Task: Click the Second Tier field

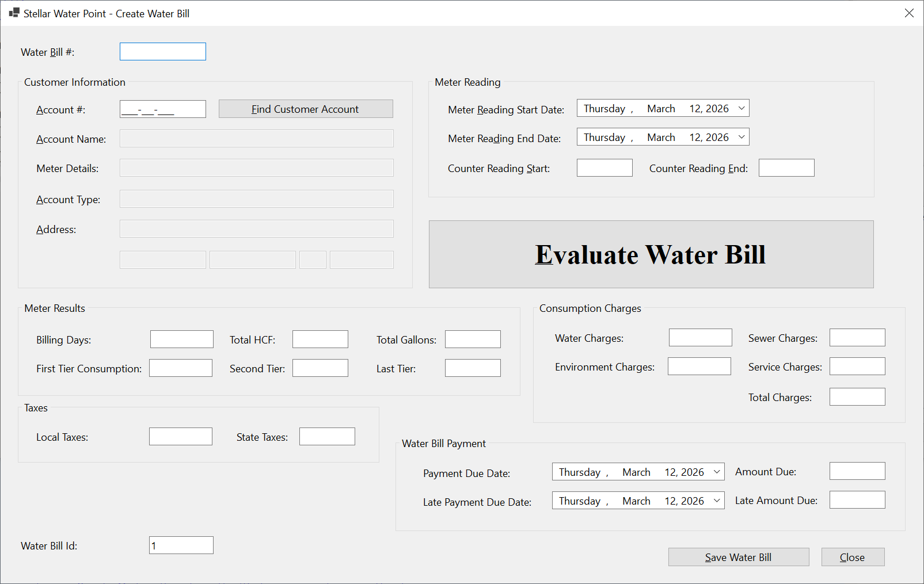Action: coord(320,368)
